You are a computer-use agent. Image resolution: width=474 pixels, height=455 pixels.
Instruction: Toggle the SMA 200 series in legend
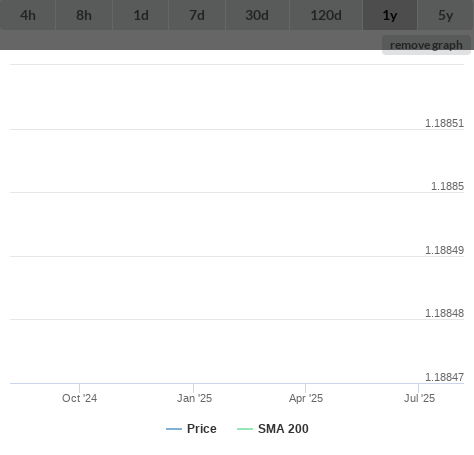tap(283, 429)
